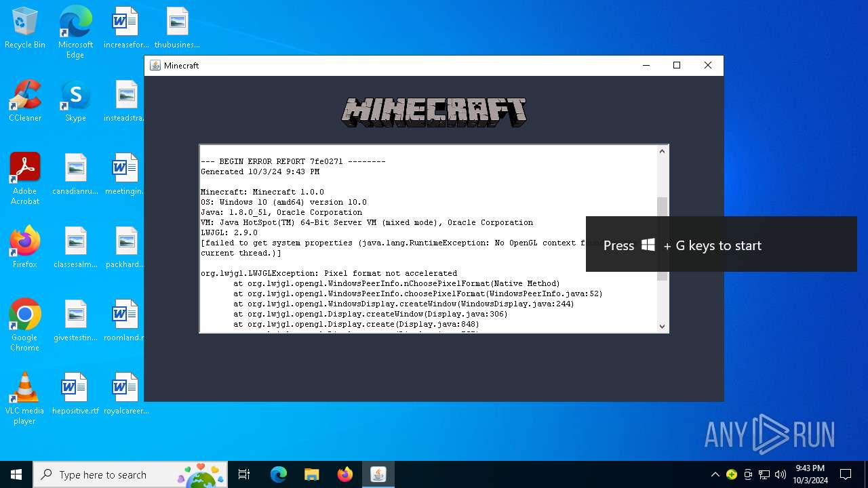Open the taskbar clock showing 9:43 PM
Viewport: 868px width, 488px height.
(810, 474)
